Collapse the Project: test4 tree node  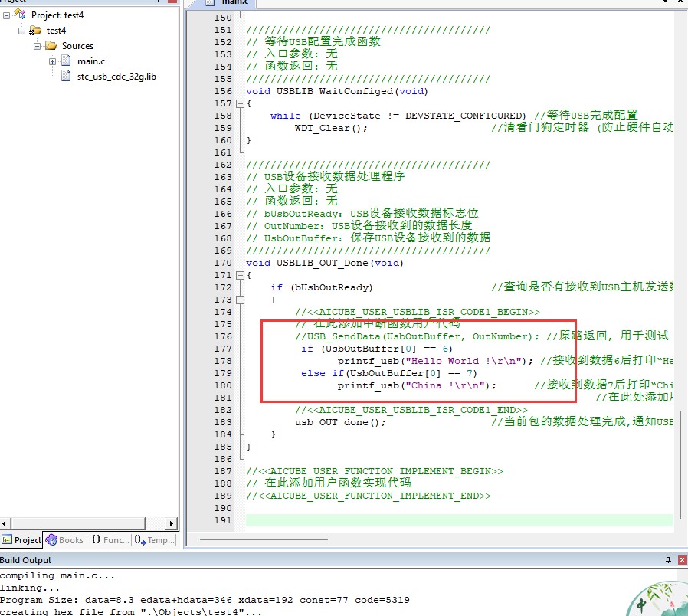point(6,15)
